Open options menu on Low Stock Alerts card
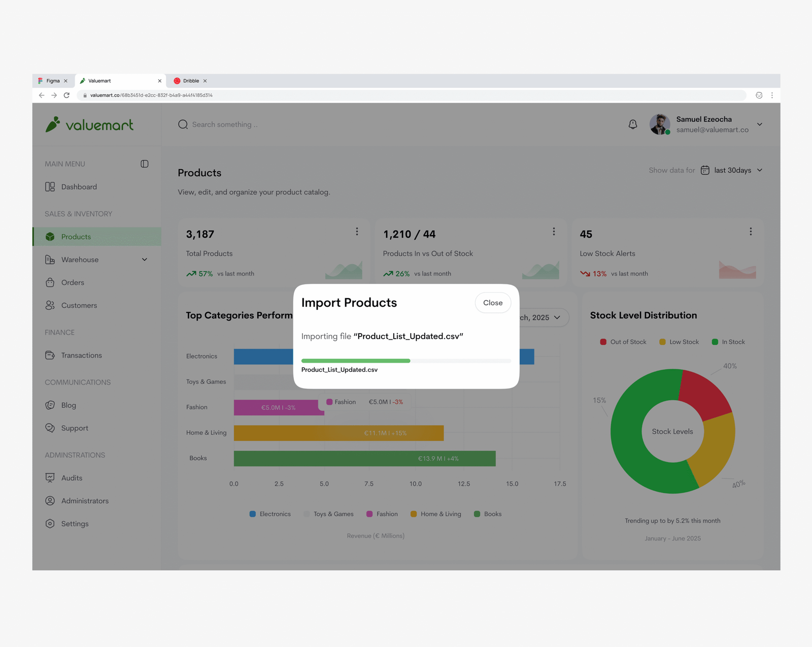Viewport: 812px width, 647px height. pos(750,232)
